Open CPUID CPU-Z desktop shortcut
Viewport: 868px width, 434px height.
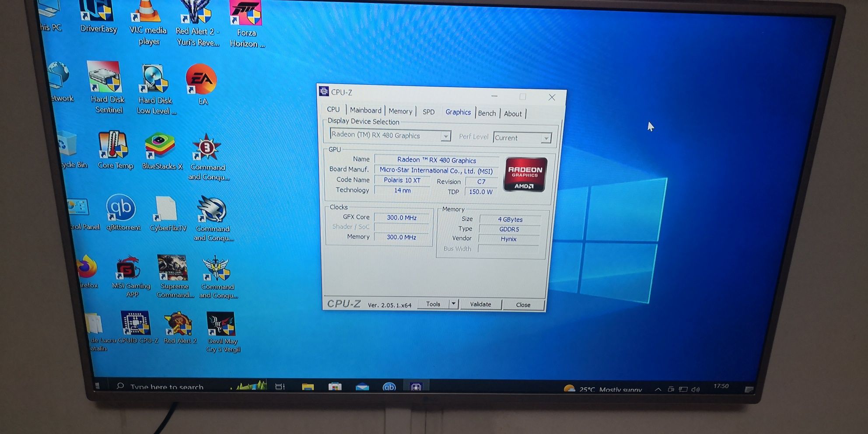(x=137, y=327)
